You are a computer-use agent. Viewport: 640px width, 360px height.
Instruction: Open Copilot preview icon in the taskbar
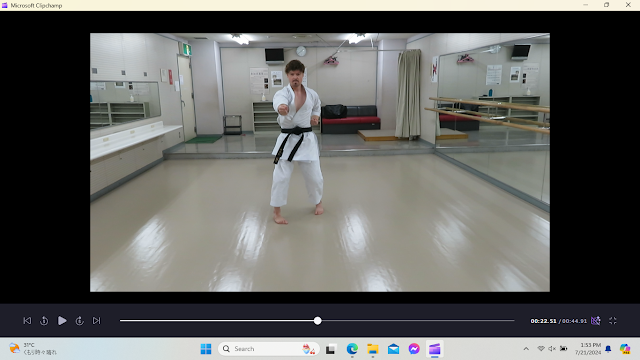(625, 349)
